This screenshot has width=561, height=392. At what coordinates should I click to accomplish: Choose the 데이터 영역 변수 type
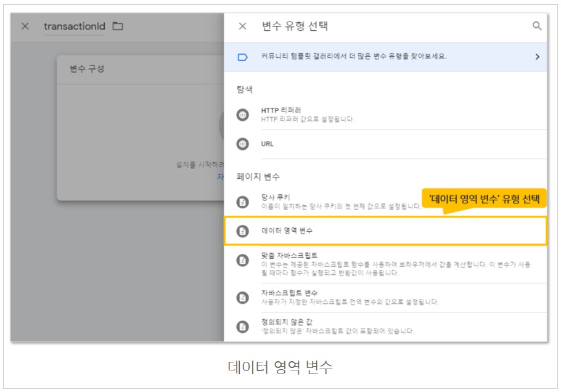coord(385,231)
